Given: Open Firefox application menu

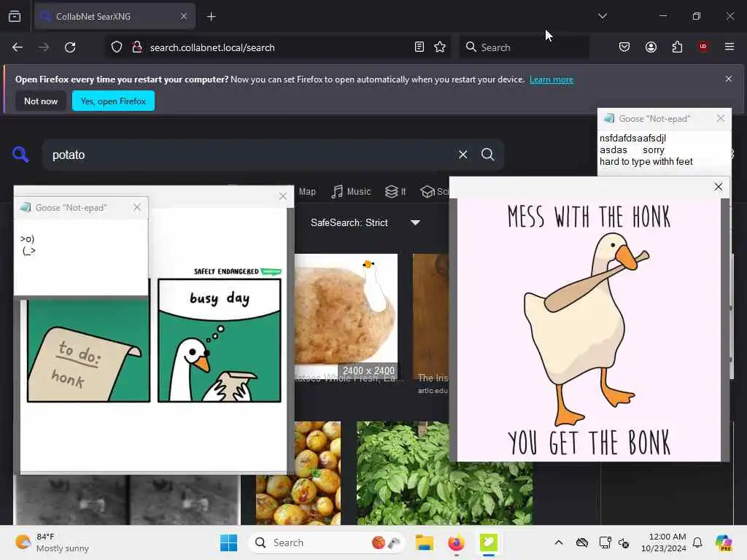Looking at the screenshot, I should pos(729,47).
